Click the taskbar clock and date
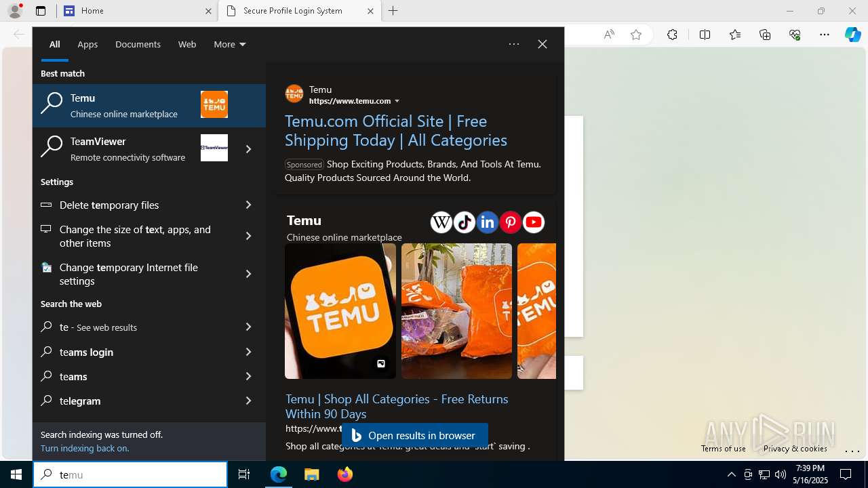Image resolution: width=868 pixels, height=488 pixels. click(812, 474)
